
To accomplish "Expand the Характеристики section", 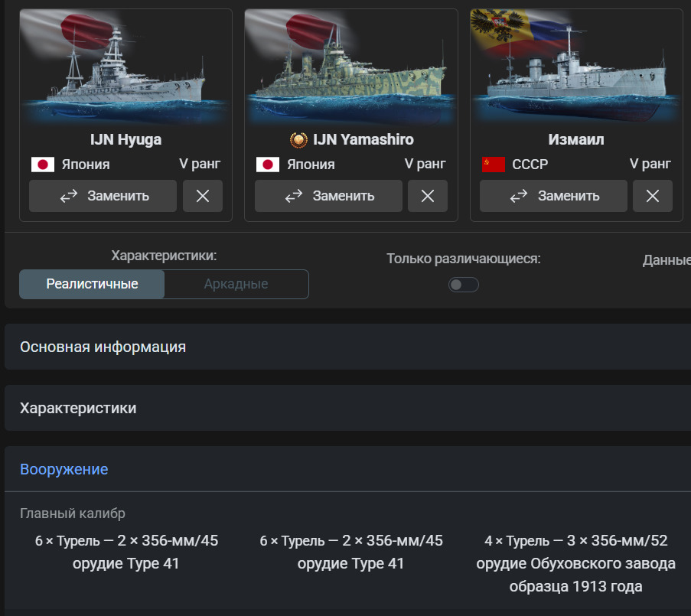I will pyautogui.click(x=78, y=408).
